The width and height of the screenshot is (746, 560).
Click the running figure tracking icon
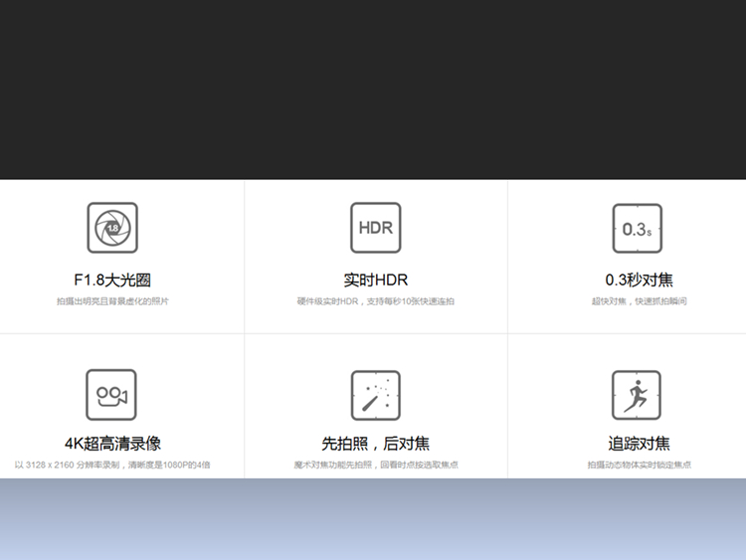pos(637,395)
